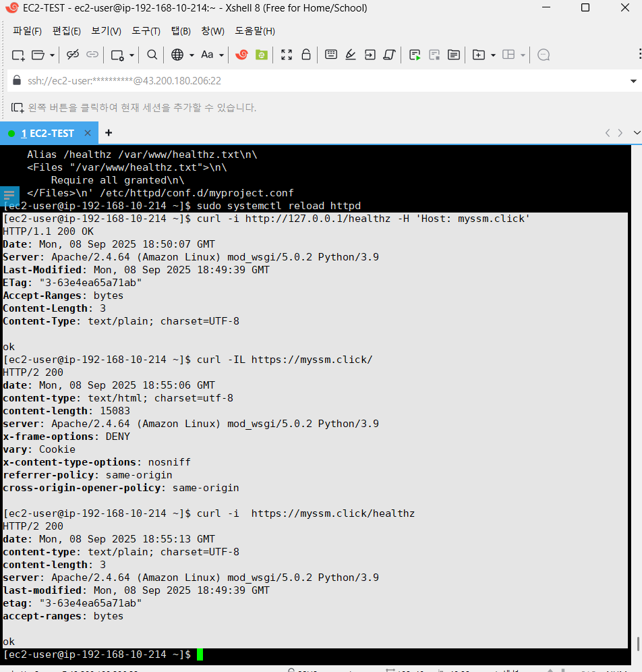
Task: Click the 'referrer-policy: same-origin' line
Action: [x=88, y=475]
